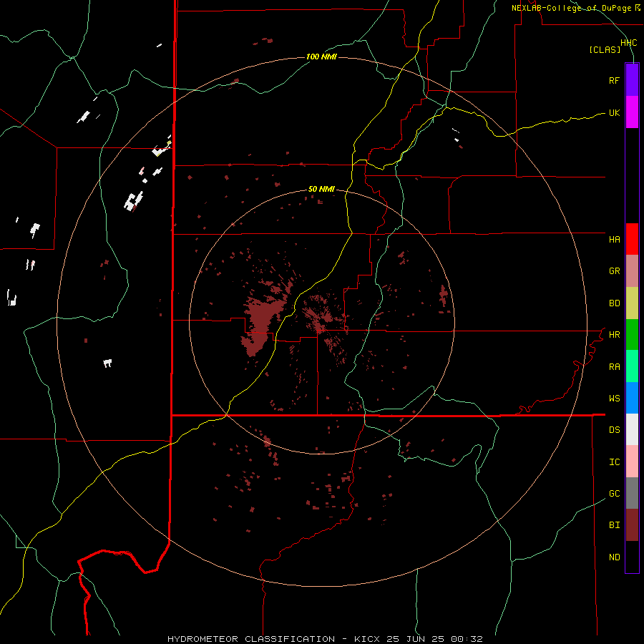The width and height of the screenshot is (644, 644).
Task: Click the 50 NMI range ring label
Action: (321, 189)
